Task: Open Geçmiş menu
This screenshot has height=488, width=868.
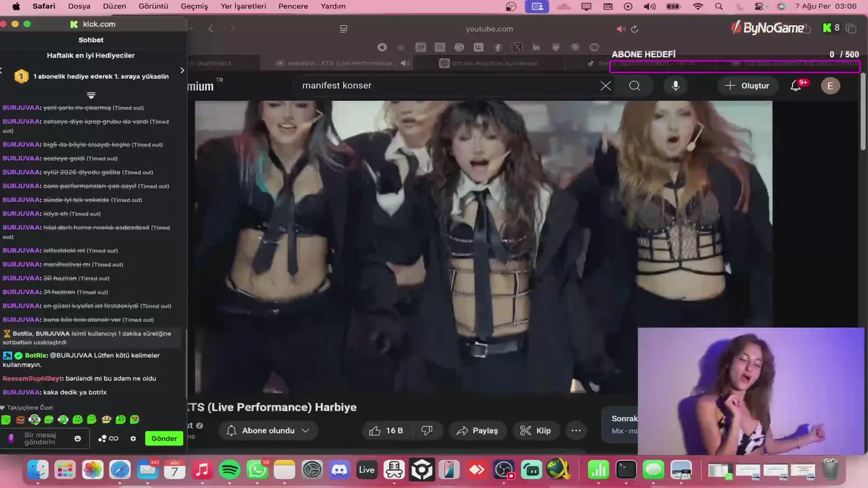Action: pos(195,6)
